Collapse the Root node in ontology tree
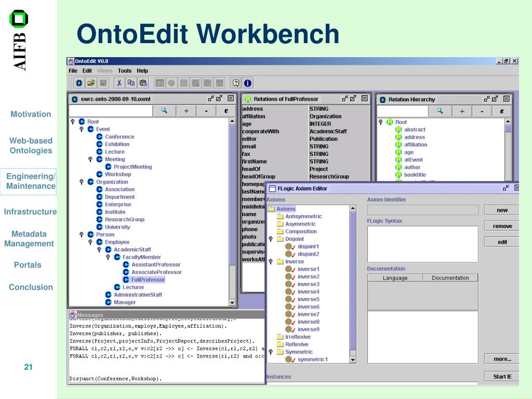Image resolution: width=532 pixels, height=399 pixels. 73,122
